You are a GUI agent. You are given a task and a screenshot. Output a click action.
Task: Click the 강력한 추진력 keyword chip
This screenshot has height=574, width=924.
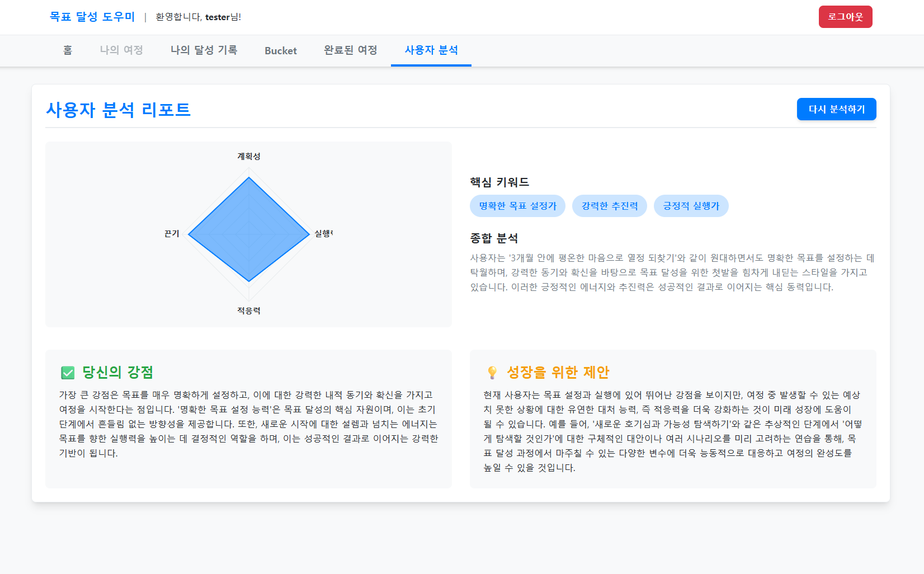(x=610, y=206)
